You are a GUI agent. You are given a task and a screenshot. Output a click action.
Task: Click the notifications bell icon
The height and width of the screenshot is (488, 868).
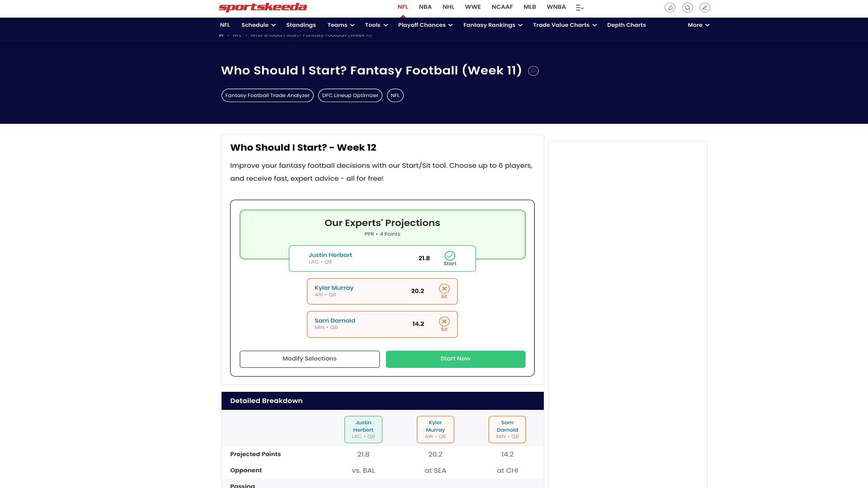coord(669,7)
